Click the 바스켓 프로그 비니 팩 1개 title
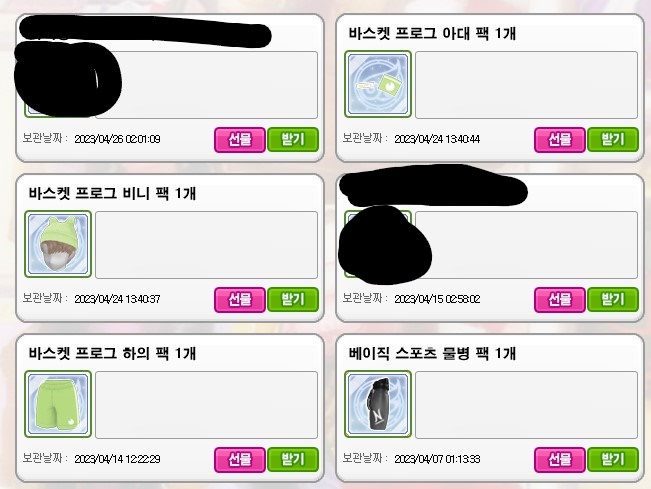 [x=112, y=193]
